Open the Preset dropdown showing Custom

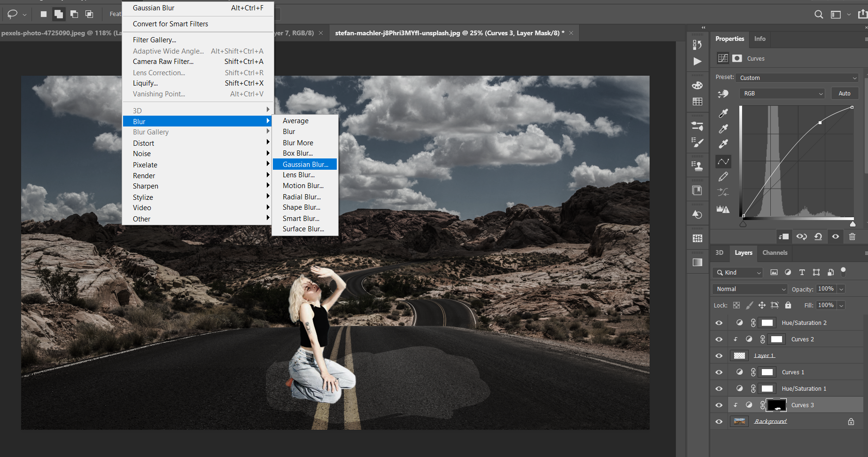click(x=797, y=78)
